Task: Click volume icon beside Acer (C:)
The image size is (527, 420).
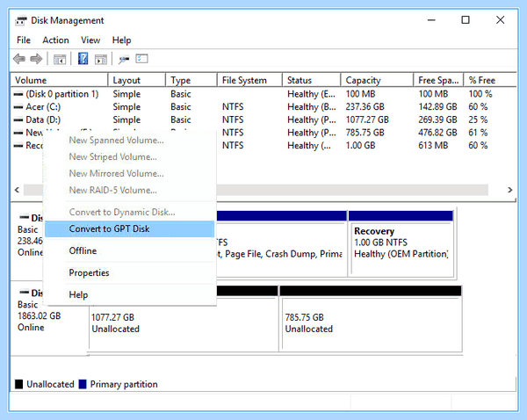Action: pyautogui.click(x=18, y=107)
